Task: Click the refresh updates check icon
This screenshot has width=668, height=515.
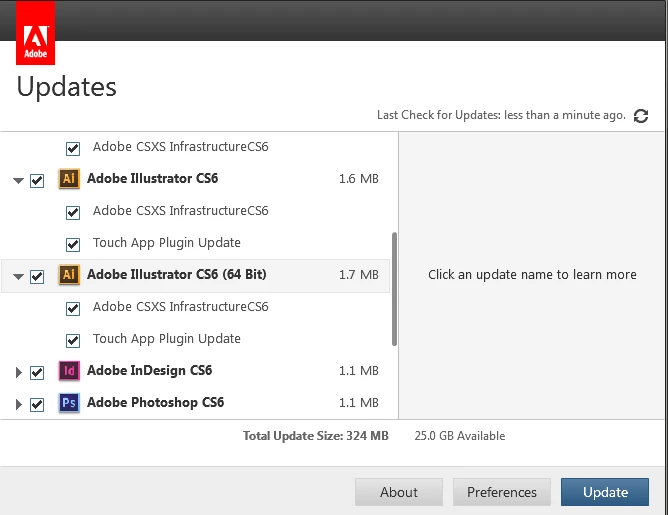Action: pyautogui.click(x=641, y=116)
